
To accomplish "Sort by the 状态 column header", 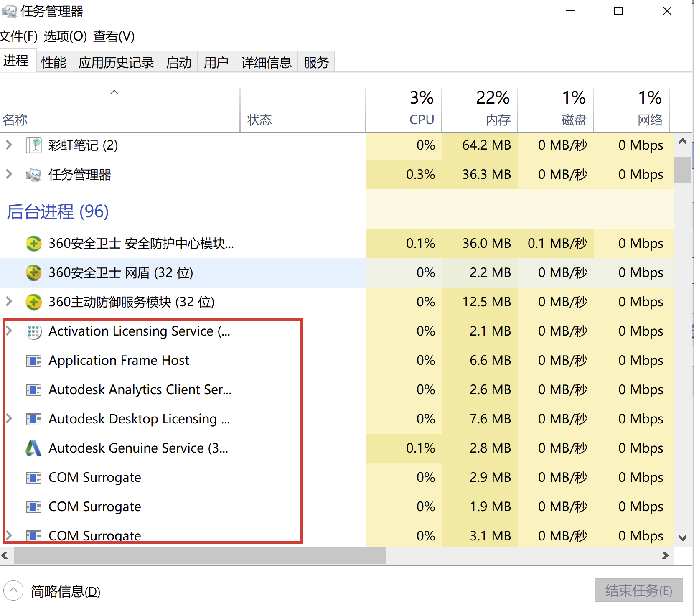I will (x=303, y=110).
